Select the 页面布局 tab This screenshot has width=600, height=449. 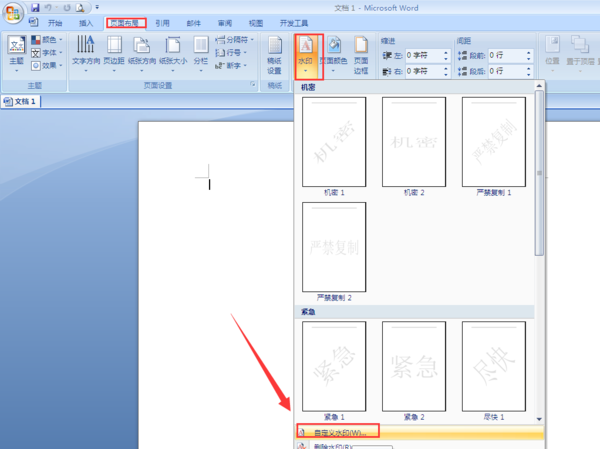[126, 23]
